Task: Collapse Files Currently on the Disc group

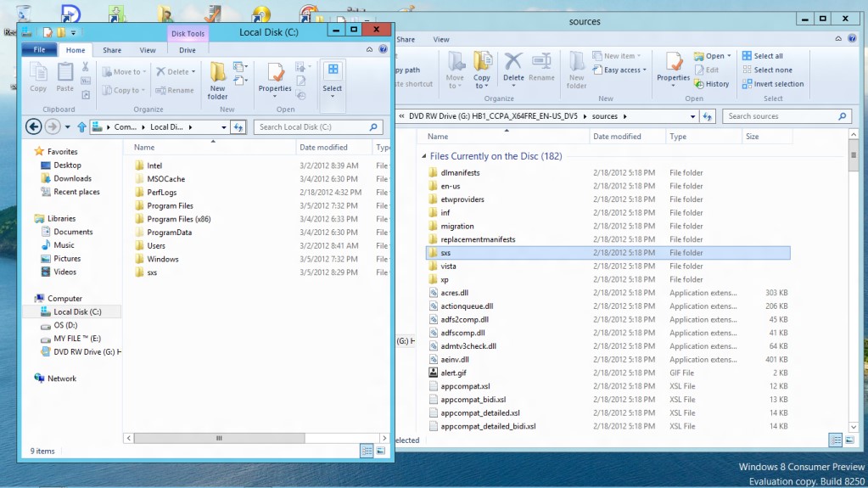Action: click(424, 156)
